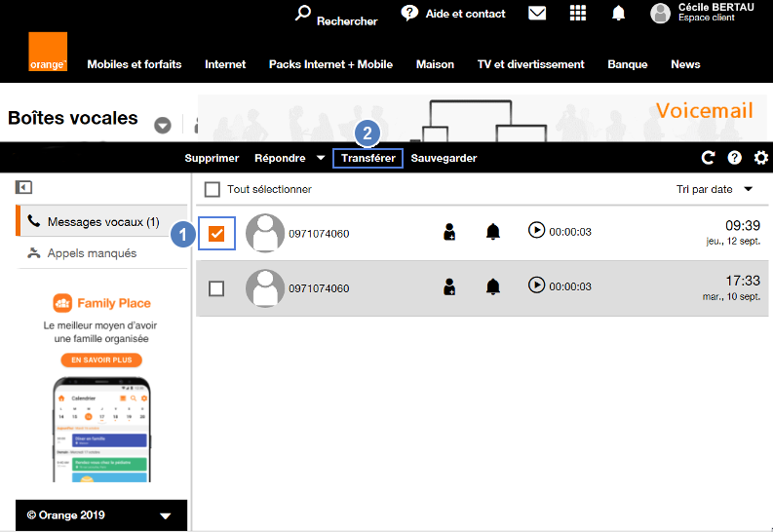Toggle Tout sélectionner checkbox
Viewport: 773px width, 532px height.
click(212, 190)
